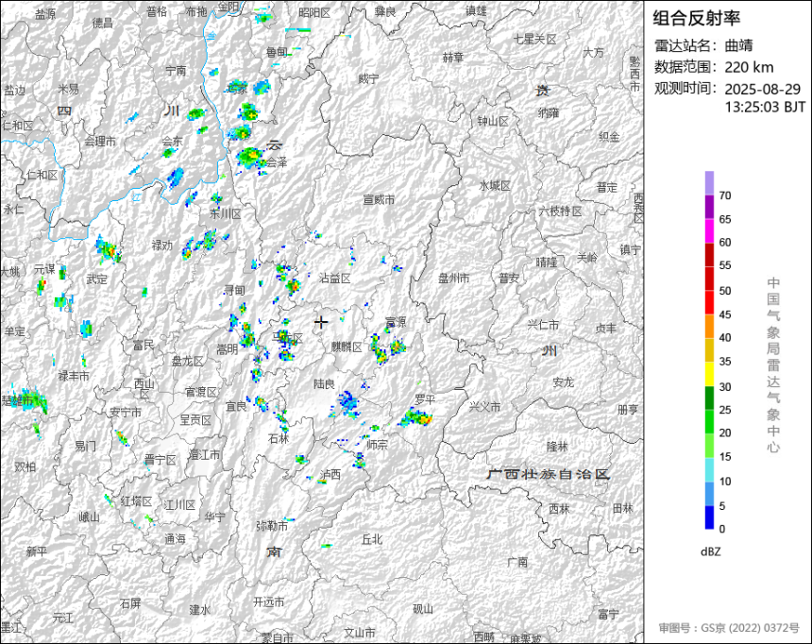Click the 七星关区 map label
This screenshot has width=812, height=644.
click(x=535, y=39)
